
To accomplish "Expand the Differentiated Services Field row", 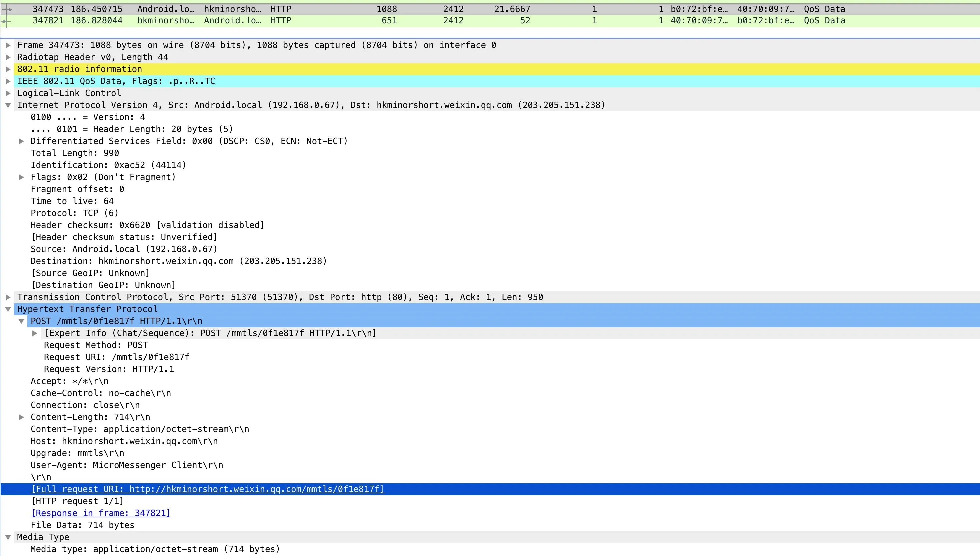I will (21, 141).
